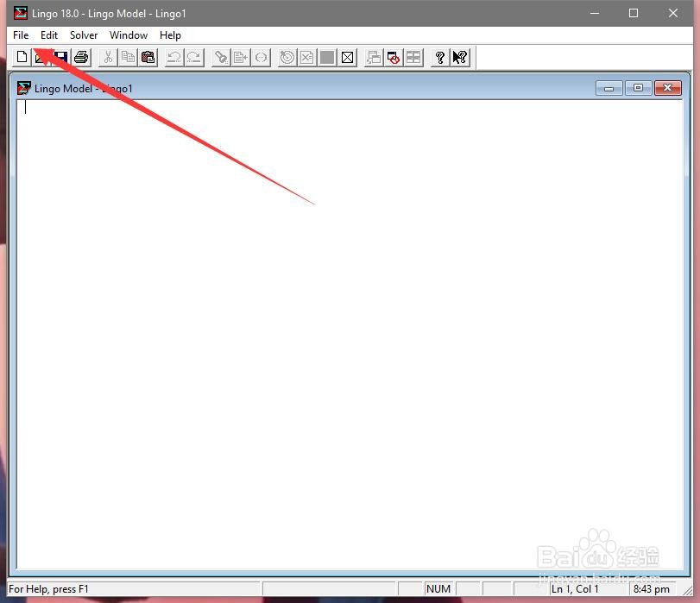Viewport: 700px width, 603px height.
Task: Open the Solver menu
Action: pos(84,35)
